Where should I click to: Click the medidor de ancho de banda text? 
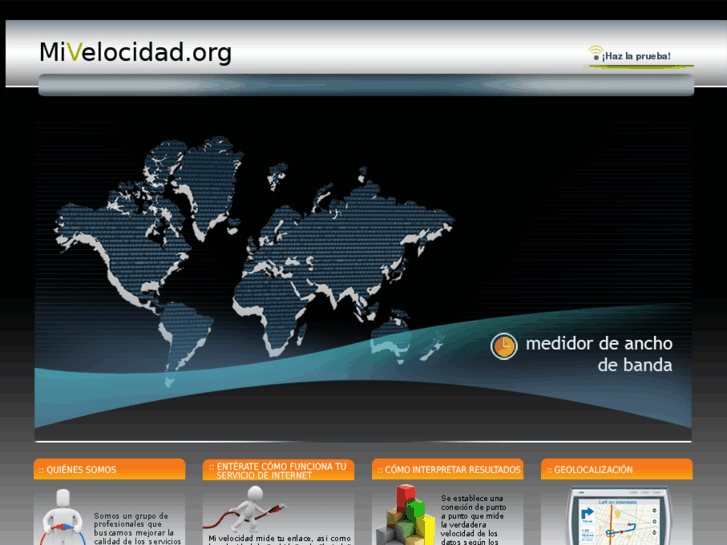point(599,354)
